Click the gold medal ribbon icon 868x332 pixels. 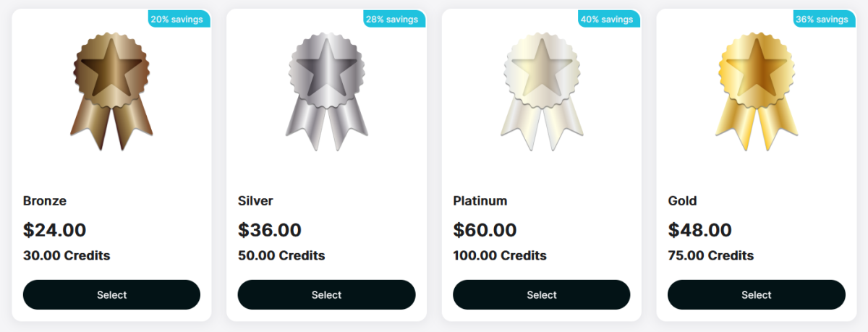[756, 92]
